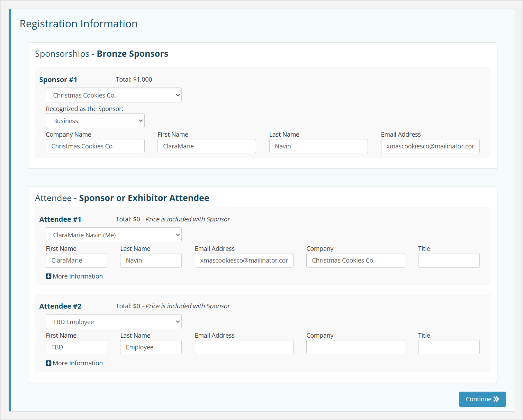Image resolution: width=523 pixels, height=420 pixels.
Task: Open the Sponsor #1 company dropdown
Action: coord(114,95)
